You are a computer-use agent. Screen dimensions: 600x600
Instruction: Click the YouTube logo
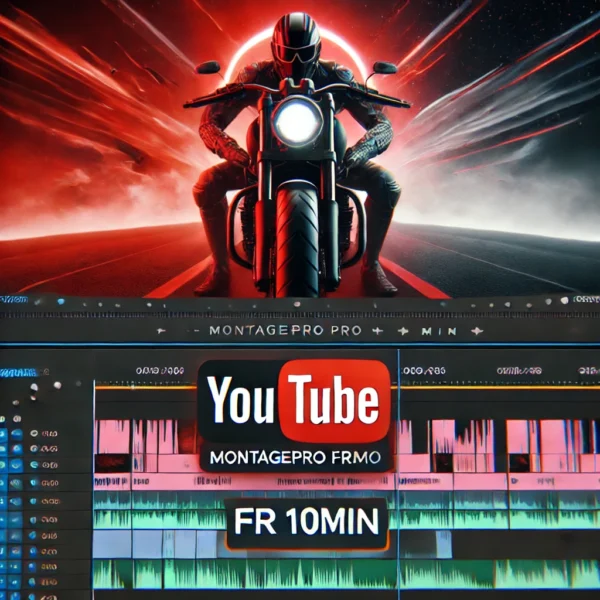pos(295,401)
